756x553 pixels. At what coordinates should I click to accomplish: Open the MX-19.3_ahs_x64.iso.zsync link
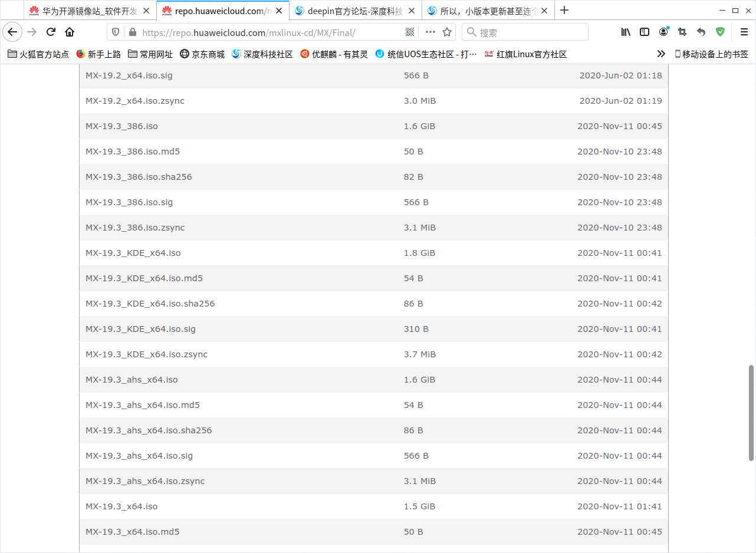tap(145, 481)
